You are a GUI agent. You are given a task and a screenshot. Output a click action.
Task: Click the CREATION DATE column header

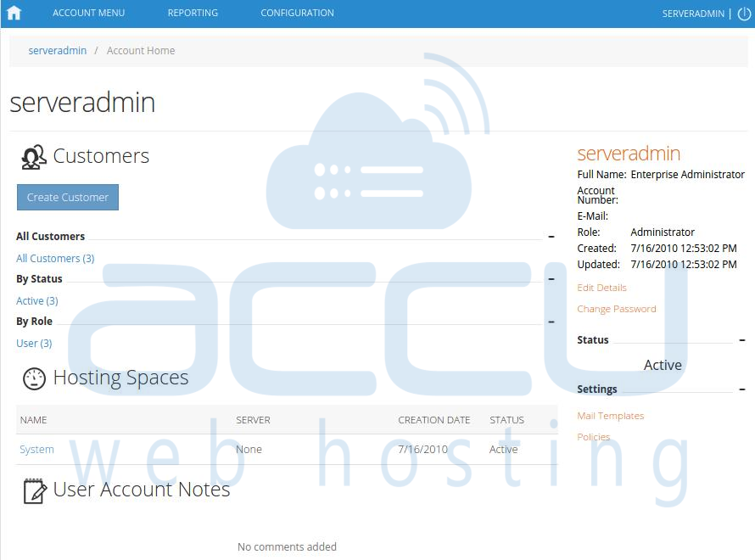[x=433, y=420]
